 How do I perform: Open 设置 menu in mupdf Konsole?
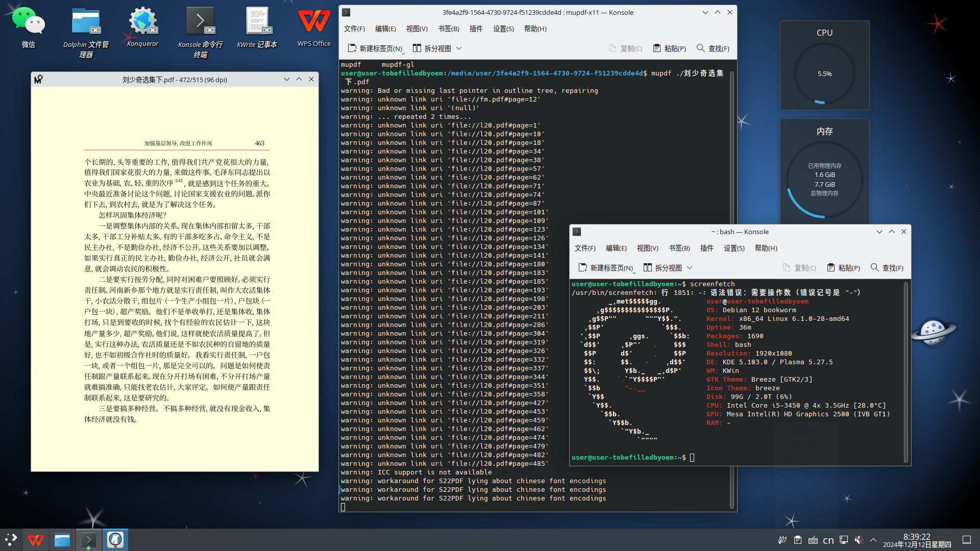(x=503, y=29)
